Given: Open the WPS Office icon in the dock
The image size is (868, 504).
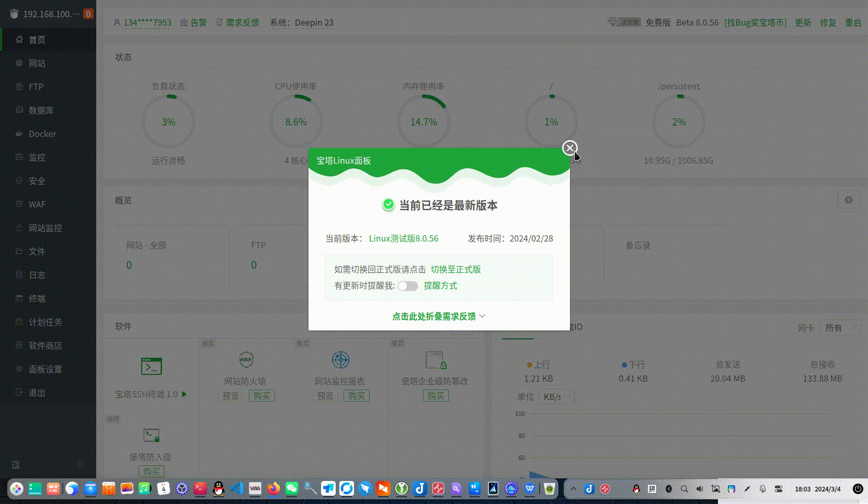Looking at the screenshot, I should [530, 489].
